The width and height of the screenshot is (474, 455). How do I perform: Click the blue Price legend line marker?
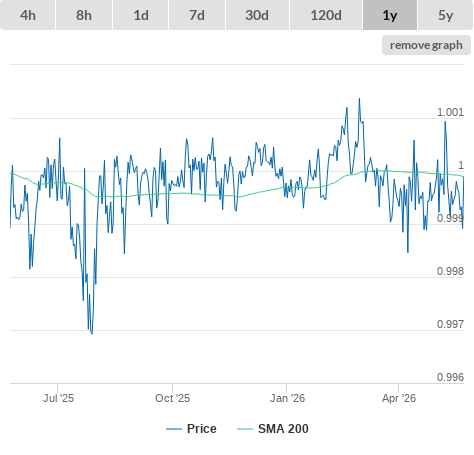click(x=174, y=429)
